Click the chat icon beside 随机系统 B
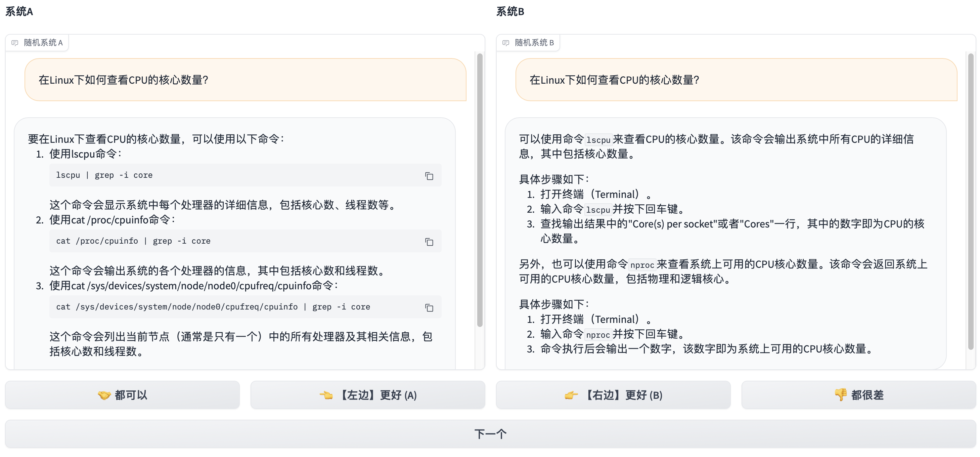Screen dimensions: 980x457 tap(505, 43)
